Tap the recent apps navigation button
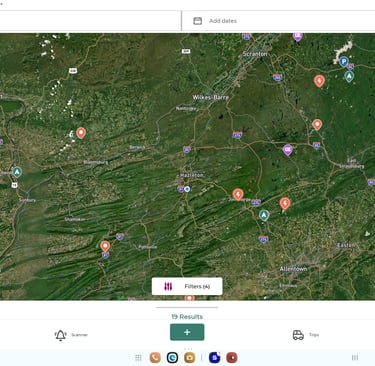The image size is (375, 366). click(x=355, y=358)
